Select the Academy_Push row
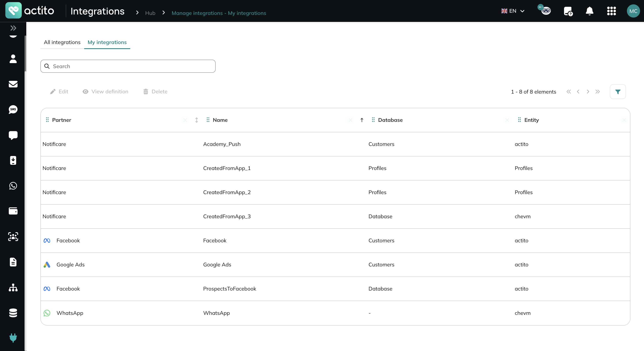This screenshot has height=351, width=644. [335, 144]
